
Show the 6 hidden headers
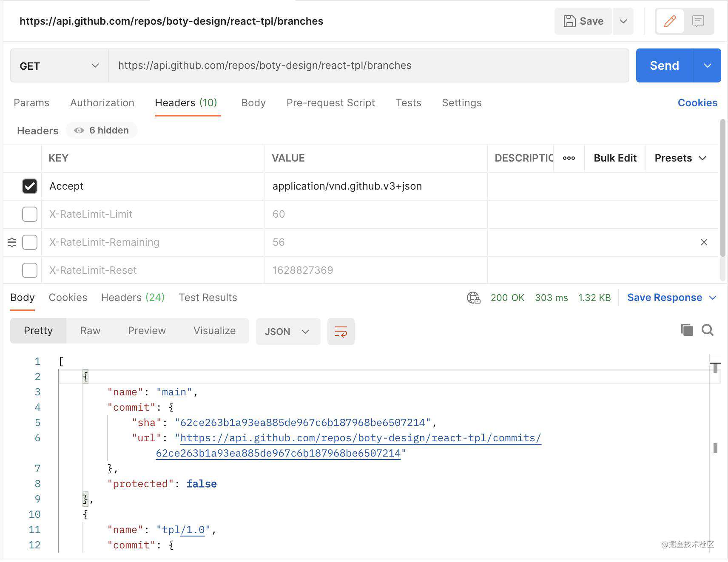coord(102,130)
